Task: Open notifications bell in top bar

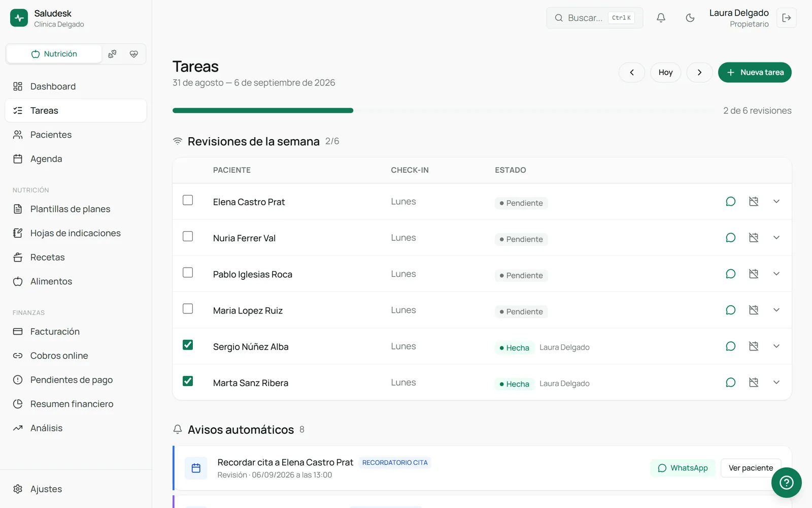Action: pos(661,18)
